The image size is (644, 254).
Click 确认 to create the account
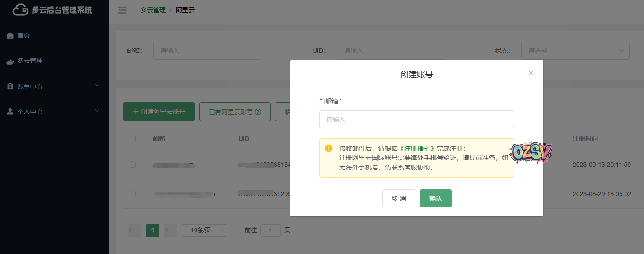pyautogui.click(x=436, y=198)
